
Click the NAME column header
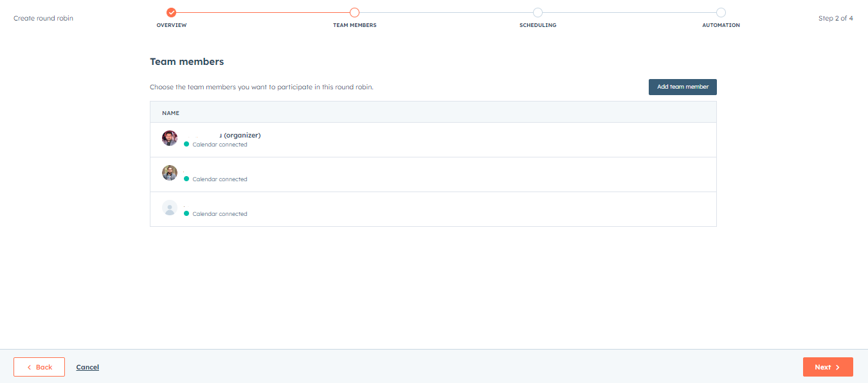tap(170, 112)
